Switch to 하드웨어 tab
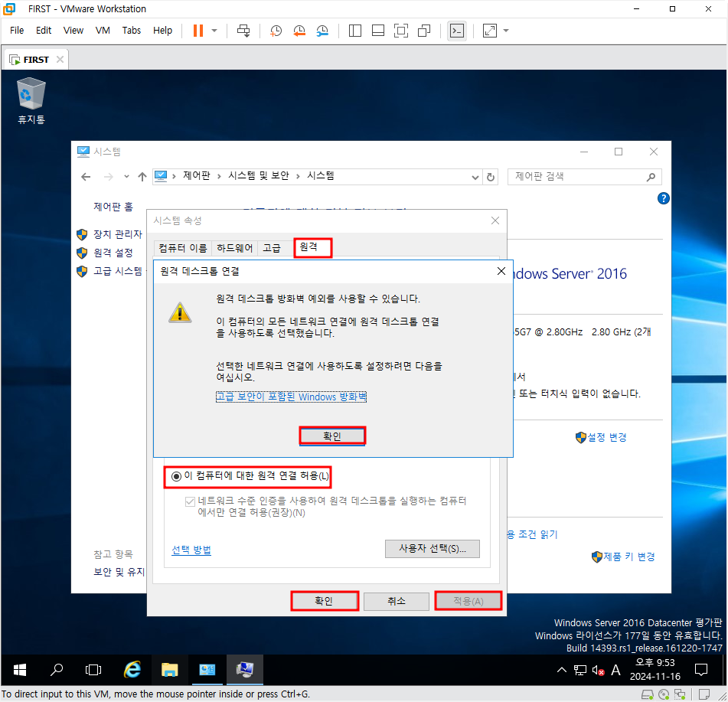 (x=234, y=248)
